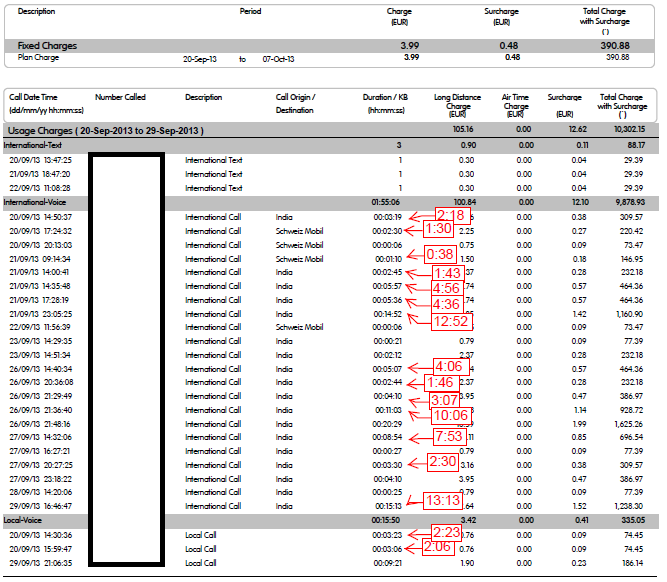Select the total "928.72"
The image size is (667, 582).
pos(631,410)
